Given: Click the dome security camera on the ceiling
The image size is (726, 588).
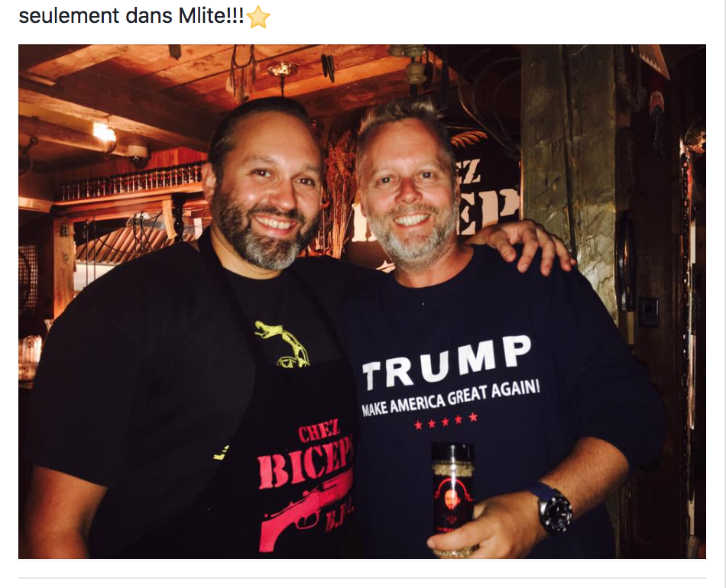Looking at the screenshot, I should pos(137,154).
